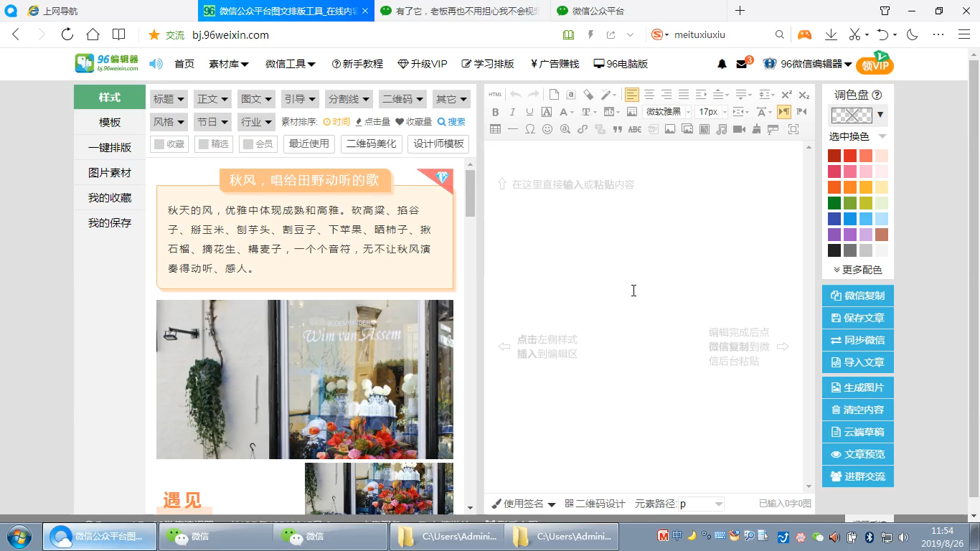Apply bold formatting
This screenshot has height=551, width=980.
point(495,112)
